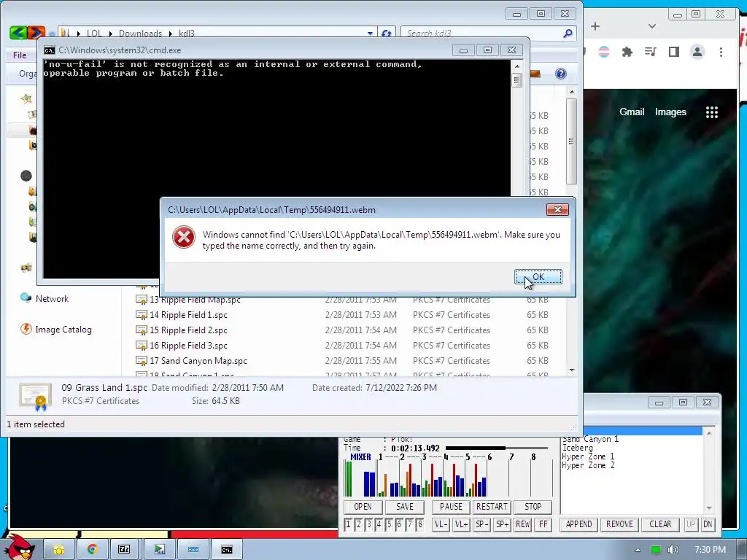This screenshot has height=560, width=747.
Task: Select file 14 Ripple Field 1.spc
Action: (x=188, y=315)
